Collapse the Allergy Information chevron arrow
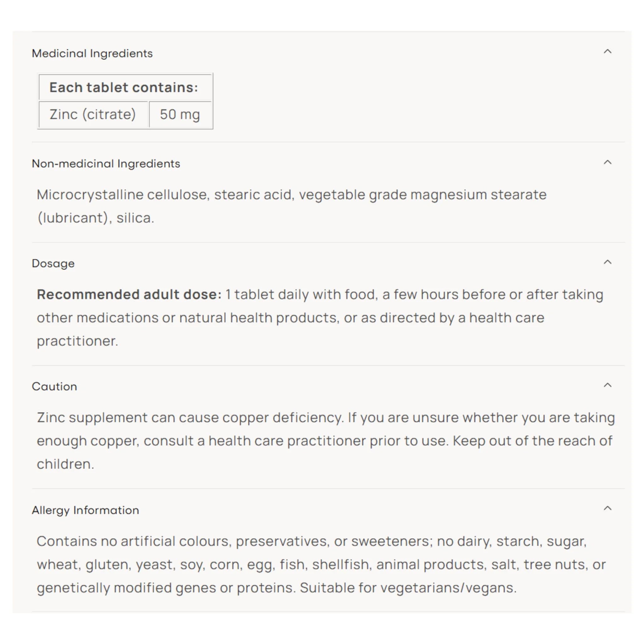The height and width of the screenshot is (644, 644). coord(607,508)
